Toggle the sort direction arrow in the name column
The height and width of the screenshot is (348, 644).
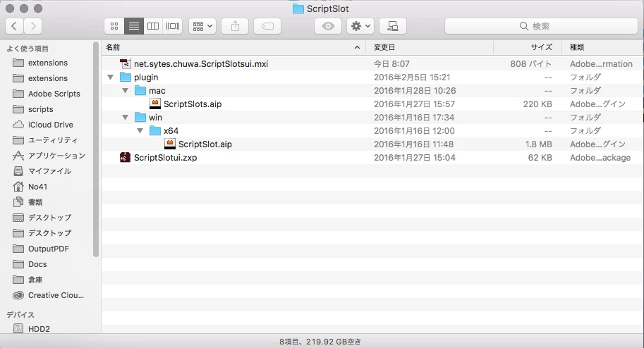point(358,48)
